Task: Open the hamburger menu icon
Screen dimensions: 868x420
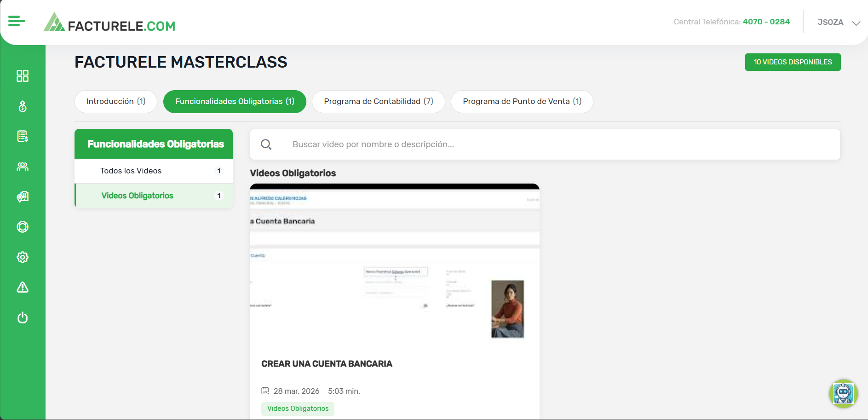Action: pyautogui.click(x=17, y=21)
